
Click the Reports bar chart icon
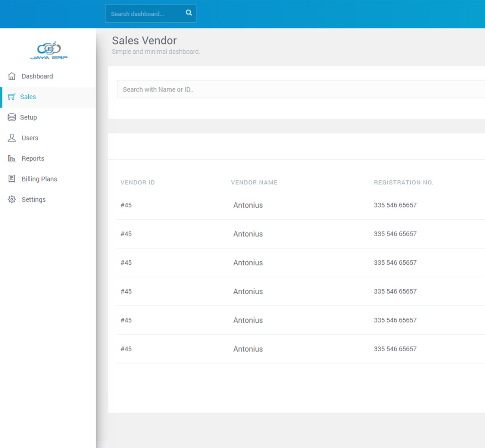(x=12, y=159)
